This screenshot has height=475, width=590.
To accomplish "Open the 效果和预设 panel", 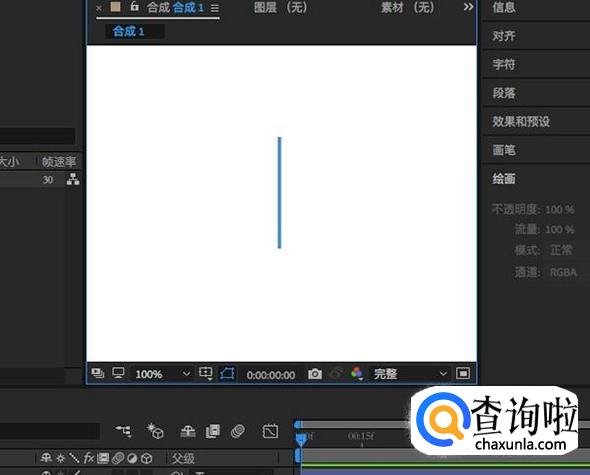I will click(x=521, y=122).
